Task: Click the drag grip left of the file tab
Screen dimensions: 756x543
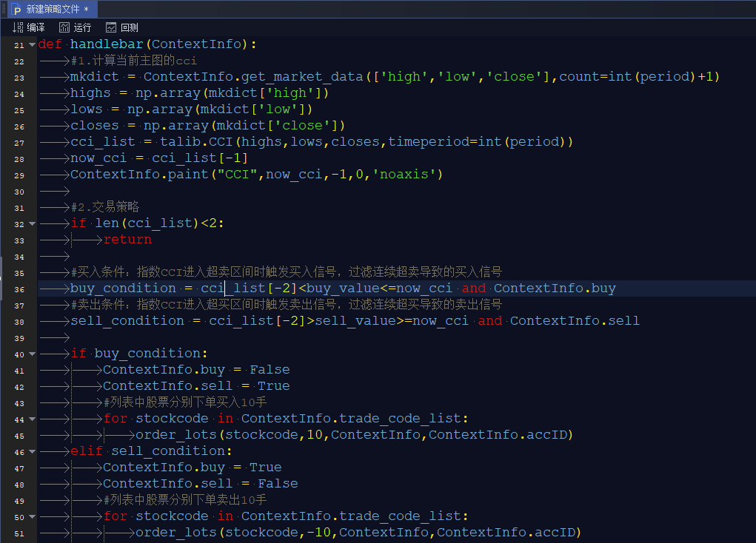Action: [4, 10]
